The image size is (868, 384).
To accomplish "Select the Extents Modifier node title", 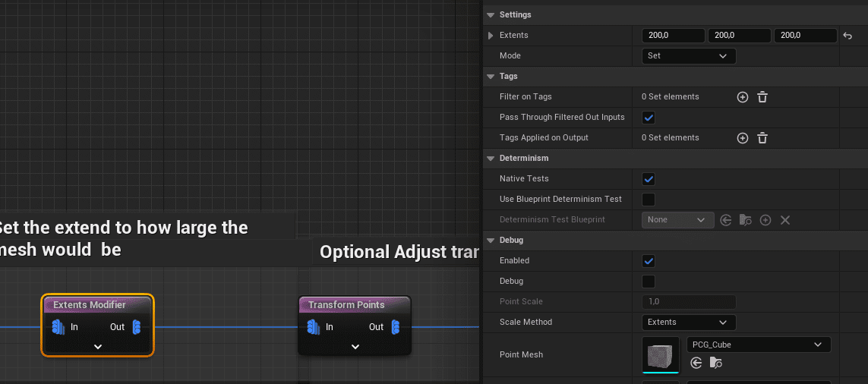I will (x=89, y=305).
